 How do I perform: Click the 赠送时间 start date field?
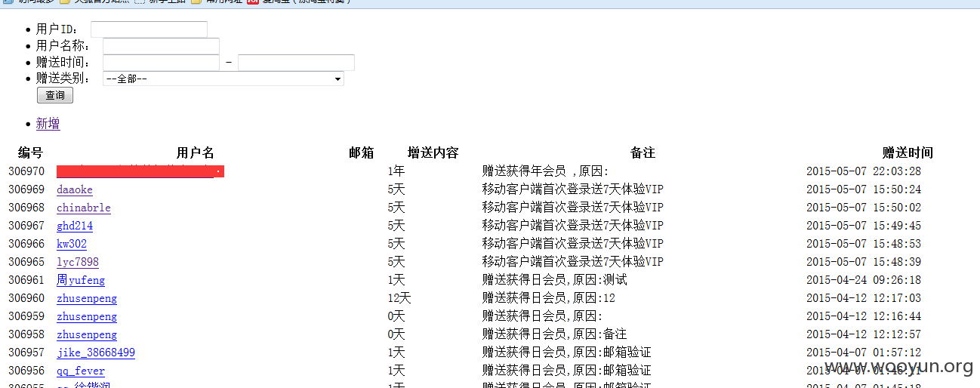[161, 63]
